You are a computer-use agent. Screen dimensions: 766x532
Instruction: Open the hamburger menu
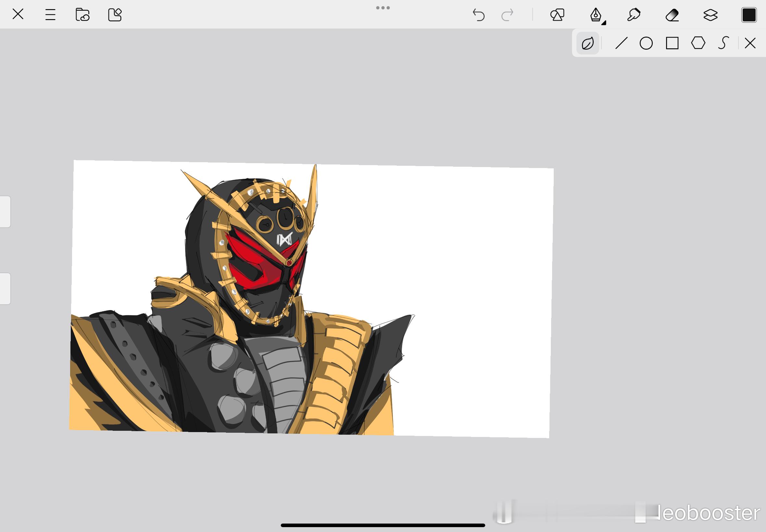point(50,15)
